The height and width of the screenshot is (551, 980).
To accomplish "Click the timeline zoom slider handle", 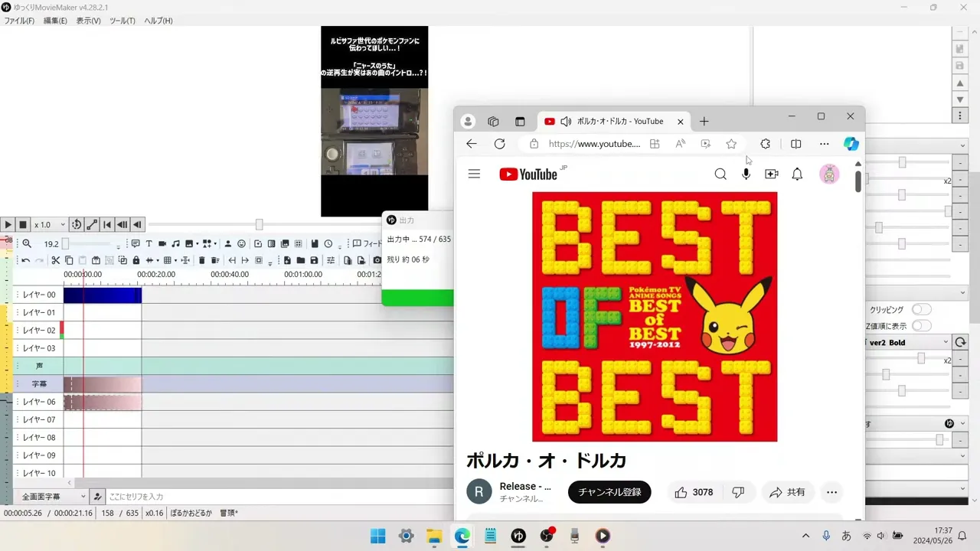I will (65, 243).
